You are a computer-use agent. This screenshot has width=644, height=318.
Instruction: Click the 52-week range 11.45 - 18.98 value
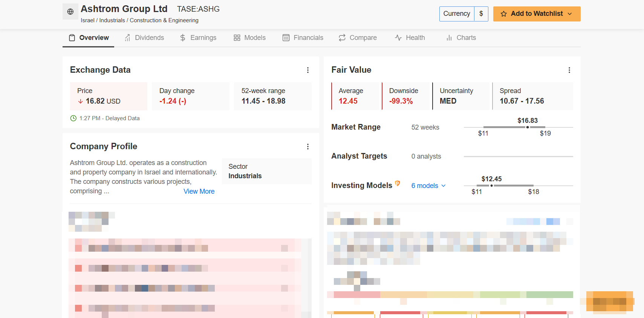click(x=263, y=101)
